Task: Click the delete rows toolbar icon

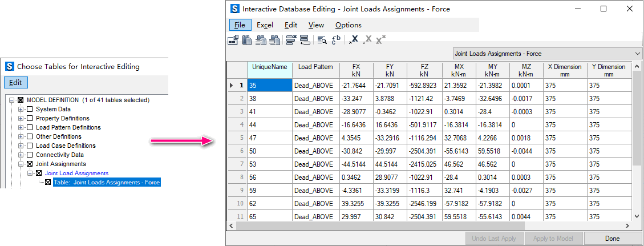Action: 291,40
